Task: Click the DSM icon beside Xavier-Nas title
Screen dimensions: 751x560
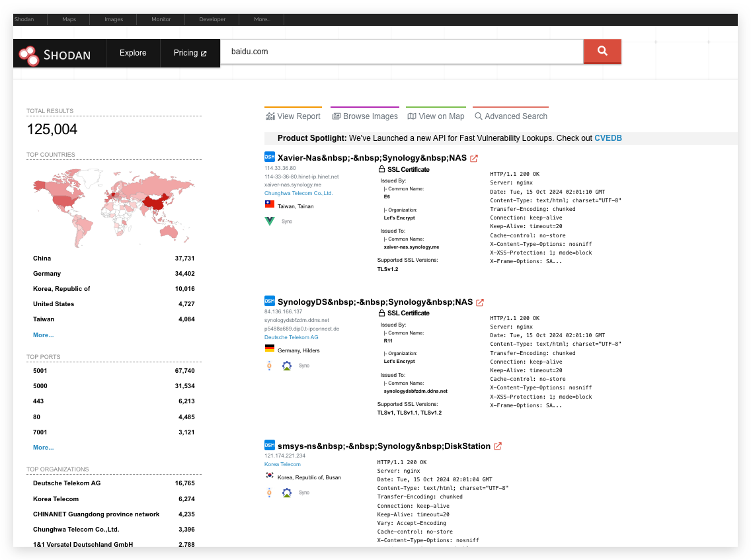Action: point(270,157)
